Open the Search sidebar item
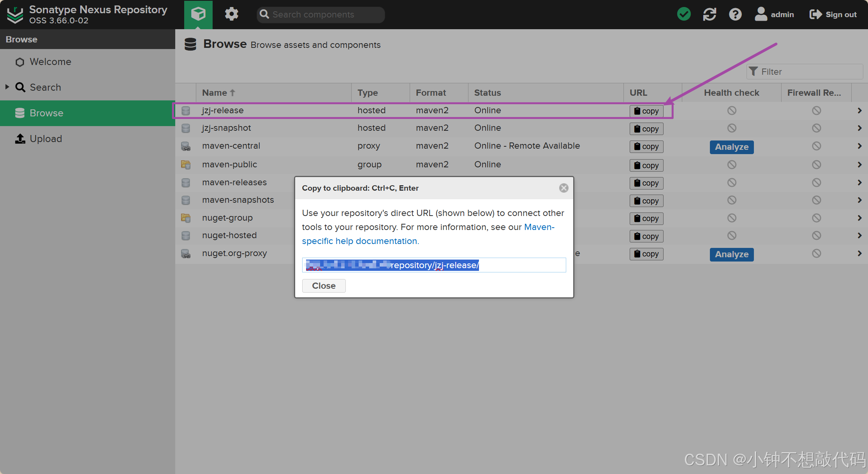This screenshot has width=868, height=474. (x=45, y=87)
